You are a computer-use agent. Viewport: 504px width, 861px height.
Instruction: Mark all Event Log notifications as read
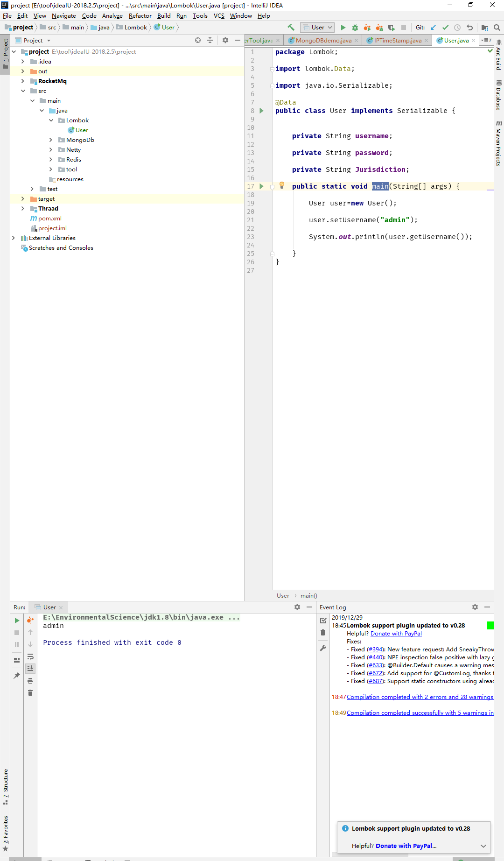tap(323, 621)
